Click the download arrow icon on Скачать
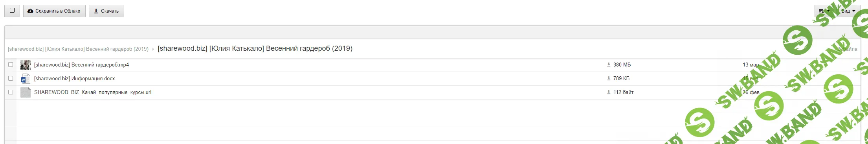The width and height of the screenshot is (868, 144). click(x=96, y=11)
